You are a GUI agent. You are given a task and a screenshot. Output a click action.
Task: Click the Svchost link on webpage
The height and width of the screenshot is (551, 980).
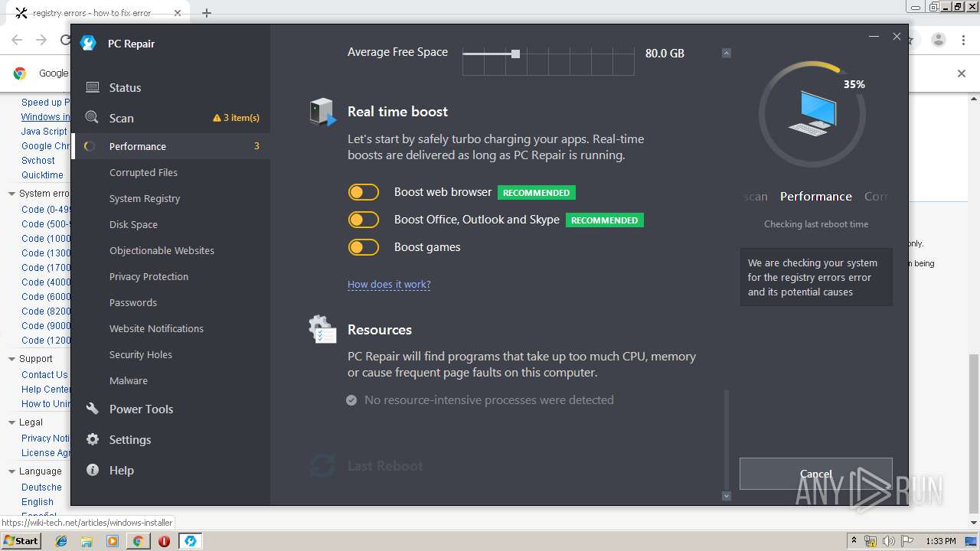(38, 161)
